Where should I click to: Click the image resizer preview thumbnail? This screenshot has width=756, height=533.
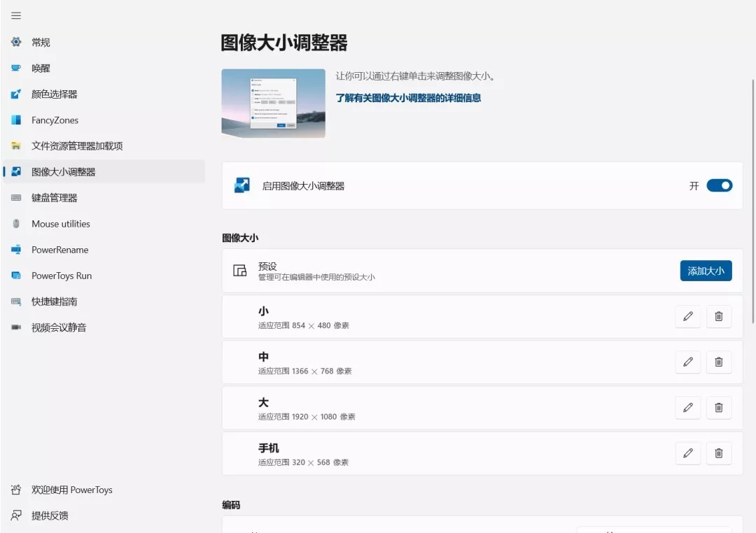[273, 103]
